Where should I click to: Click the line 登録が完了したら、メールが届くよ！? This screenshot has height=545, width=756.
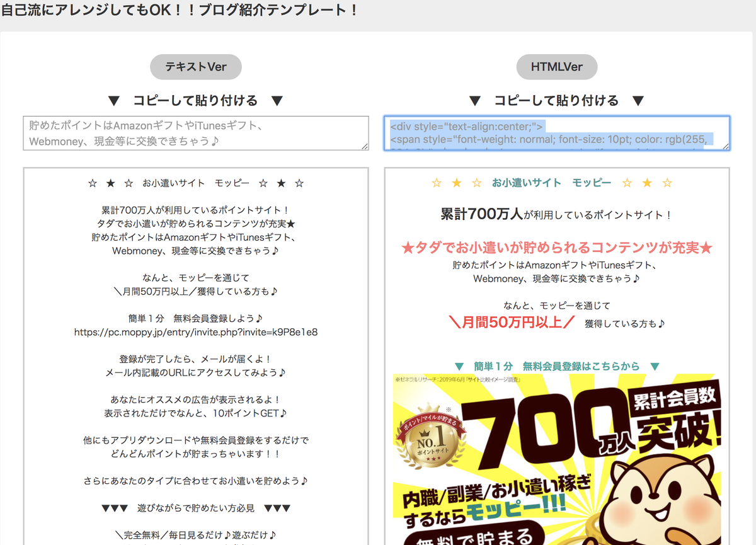[x=196, y=359]
